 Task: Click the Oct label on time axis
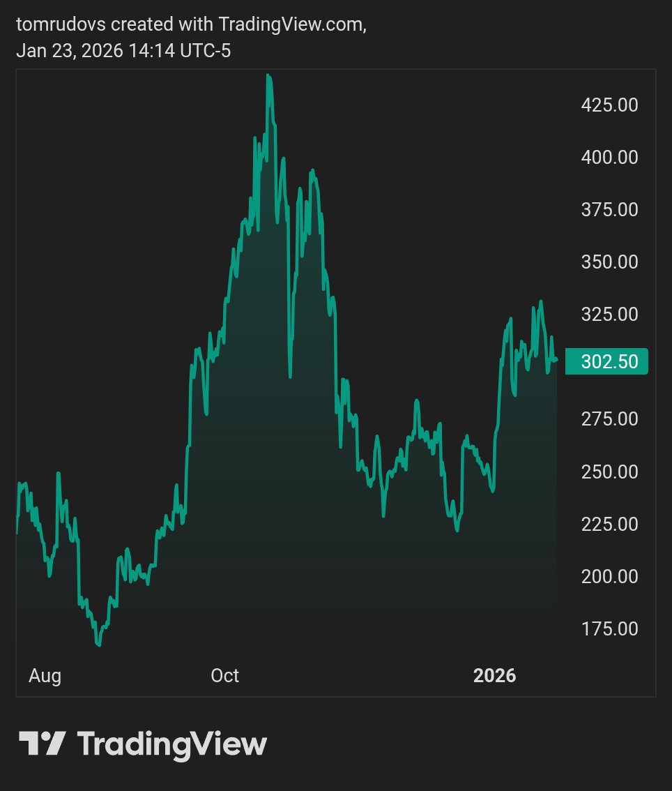pos(225,675)
